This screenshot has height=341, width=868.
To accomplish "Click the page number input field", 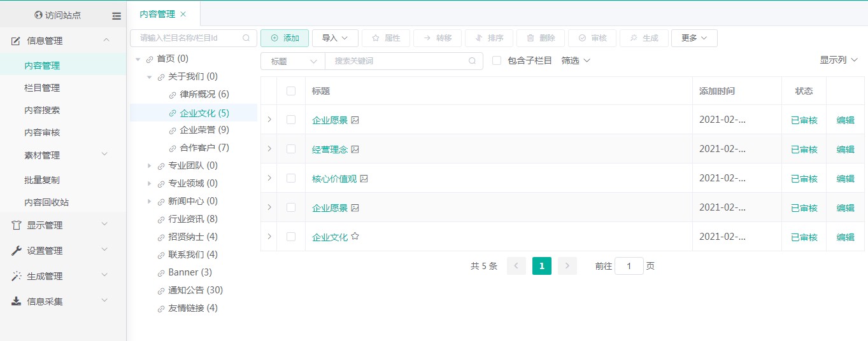I will (x=629, y=266).
